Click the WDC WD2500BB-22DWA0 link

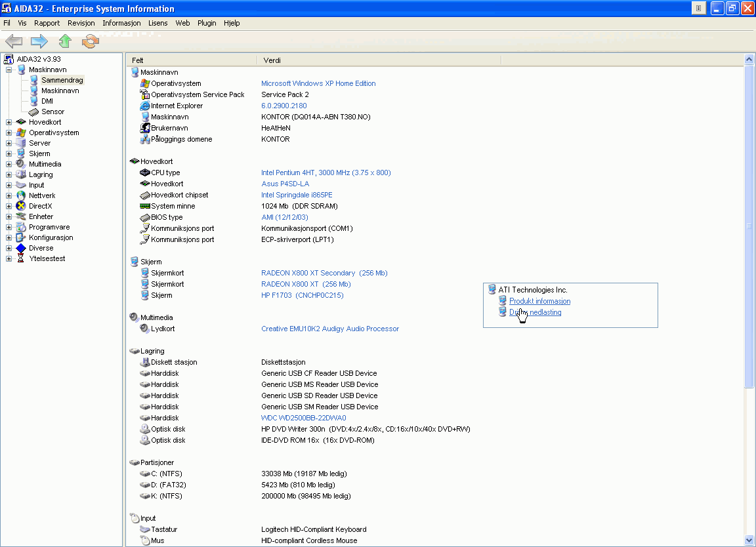[303, 418]
